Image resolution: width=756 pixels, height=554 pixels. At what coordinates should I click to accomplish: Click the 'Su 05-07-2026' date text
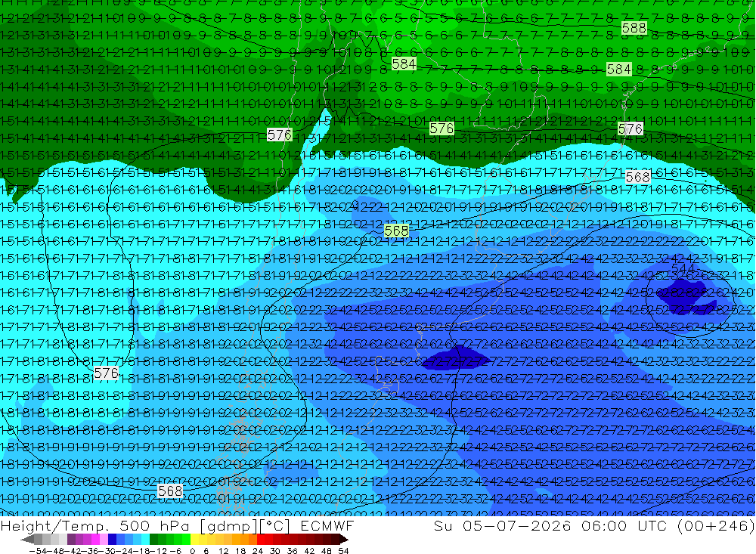[x=502, y=526]
